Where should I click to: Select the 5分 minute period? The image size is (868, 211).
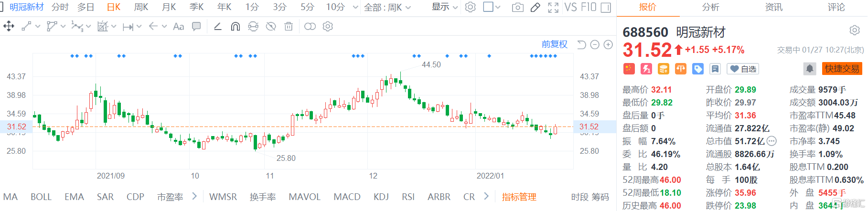click(307, 7)
